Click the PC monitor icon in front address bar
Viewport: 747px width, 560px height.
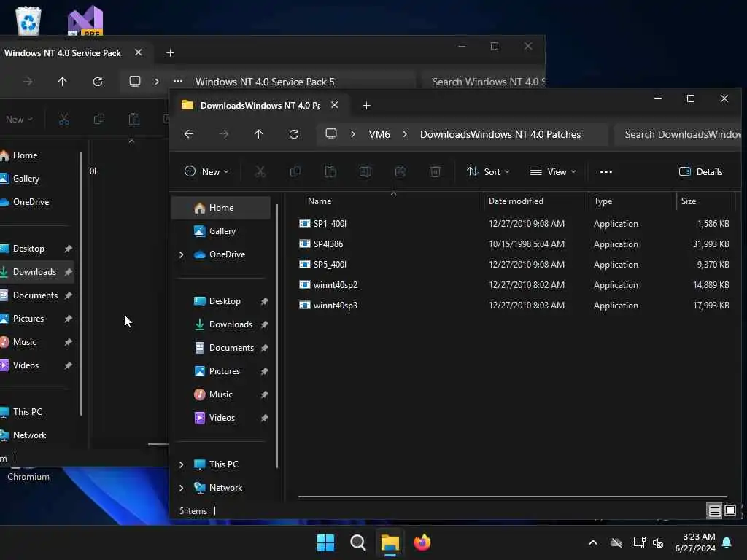coord(331,134)
